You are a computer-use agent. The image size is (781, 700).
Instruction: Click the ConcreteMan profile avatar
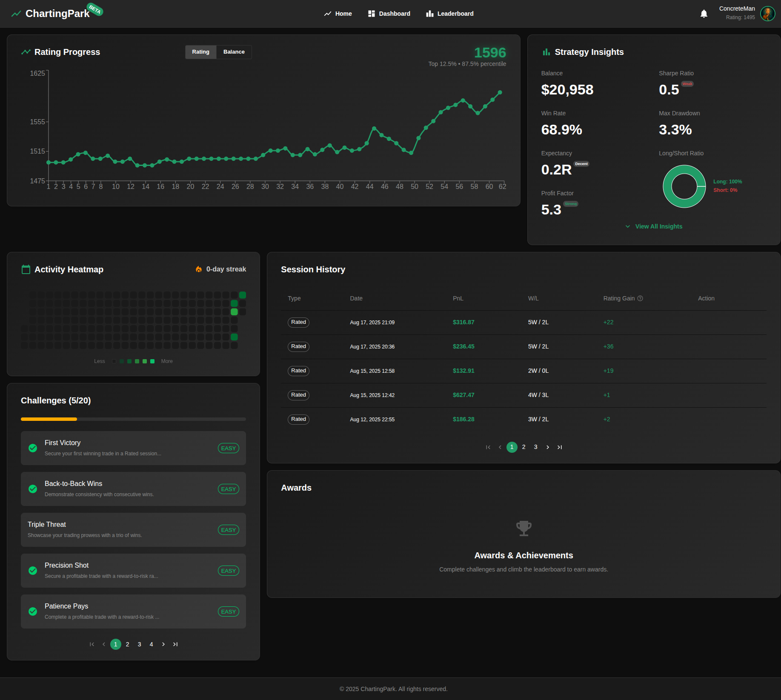[x=767, y=14]
